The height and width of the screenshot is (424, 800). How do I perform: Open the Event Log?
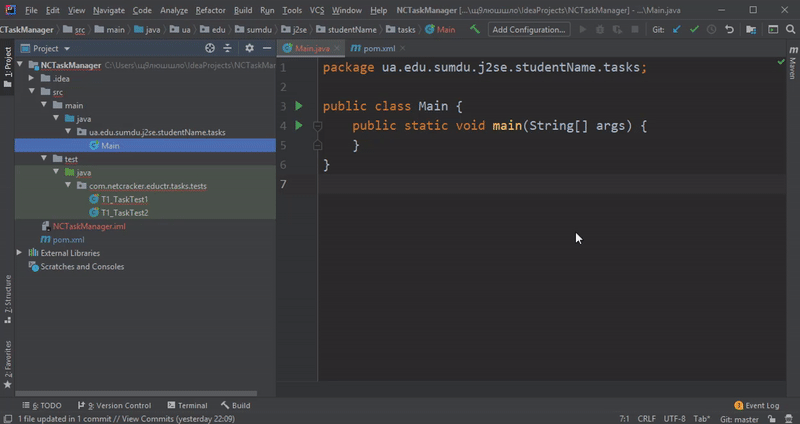757,406
